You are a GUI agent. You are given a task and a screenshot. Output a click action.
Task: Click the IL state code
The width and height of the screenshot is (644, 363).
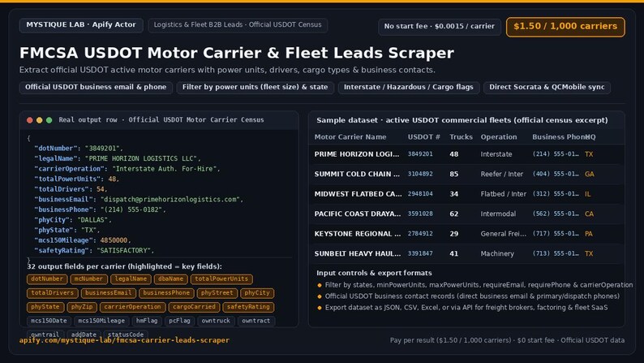(588, 193)
